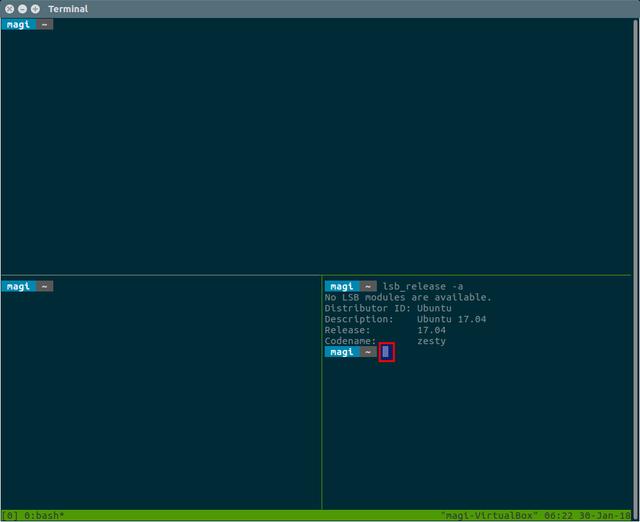Viewport: 640px width, 522px height.
Task: Maximize the Terminal window
Action: [x=36, y=9]
